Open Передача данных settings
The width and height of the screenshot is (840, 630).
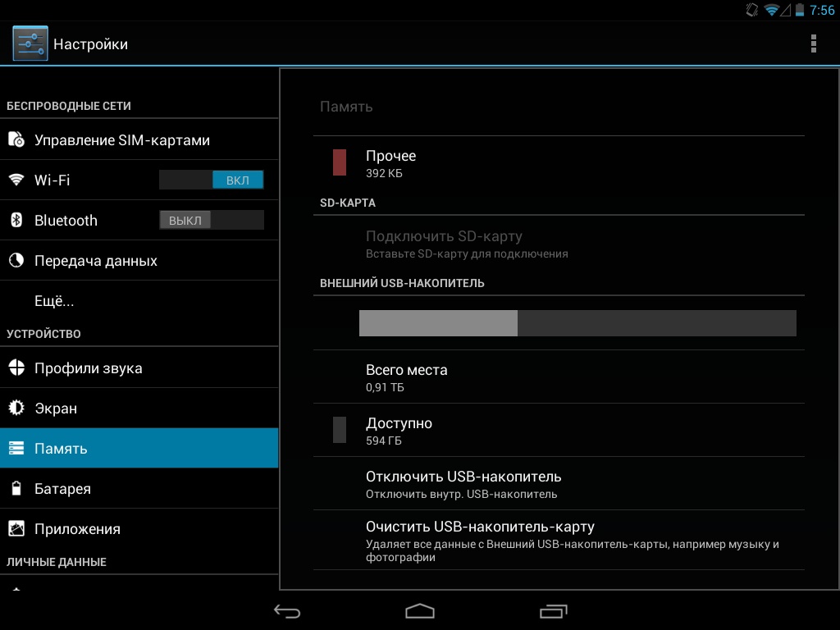tap(96, 261)
